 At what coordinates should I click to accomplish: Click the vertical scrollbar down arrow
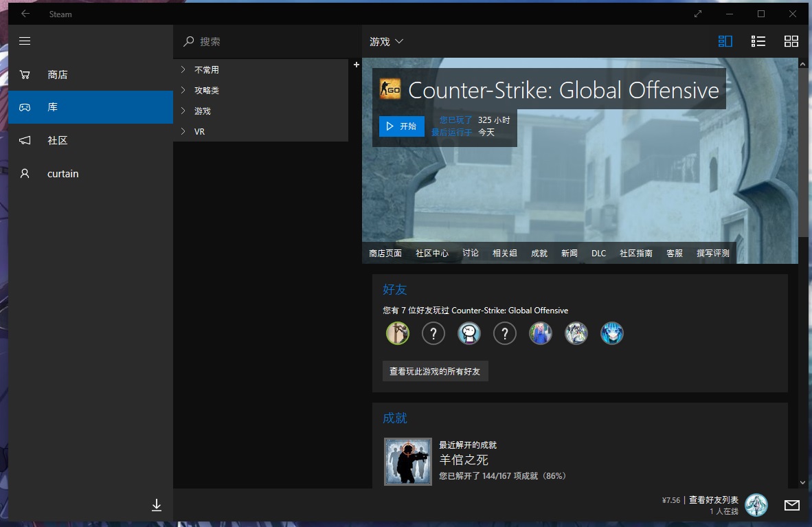coord(803,483)
